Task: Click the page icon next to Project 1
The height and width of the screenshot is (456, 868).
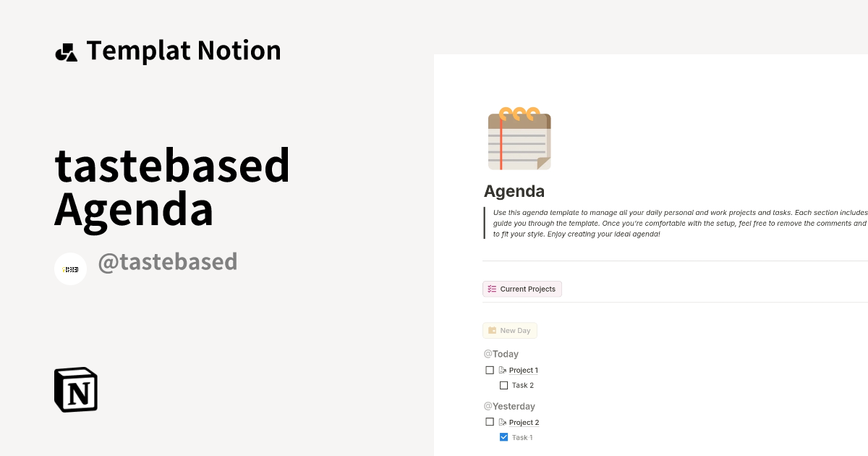Action: (x=502, y=370)
